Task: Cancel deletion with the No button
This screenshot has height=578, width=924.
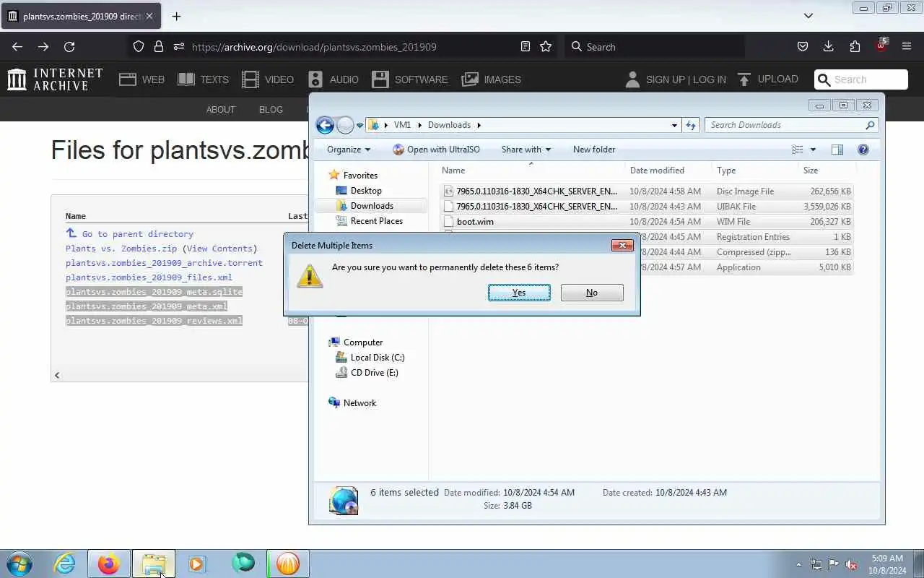Action: point(592,293)
